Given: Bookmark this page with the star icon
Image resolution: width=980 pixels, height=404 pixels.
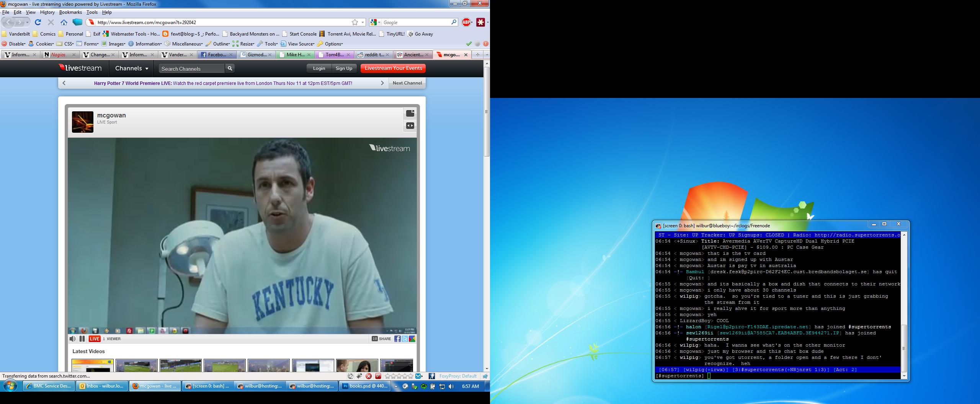Looking at the screenshot, I should [x=355, y=22].
